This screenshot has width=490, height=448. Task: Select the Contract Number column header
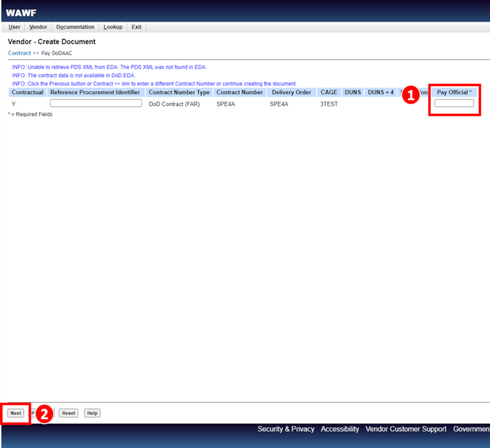coord(240,92)
